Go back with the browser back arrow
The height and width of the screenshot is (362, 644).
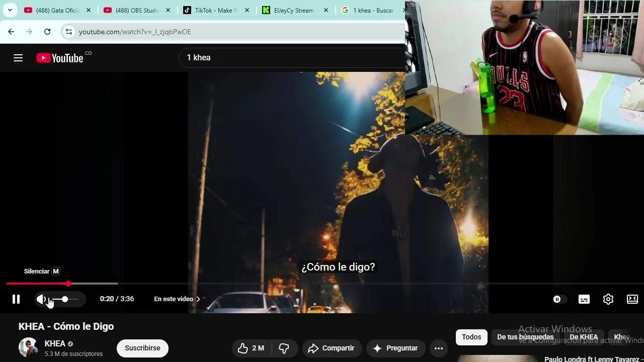(x=11, y=32)
